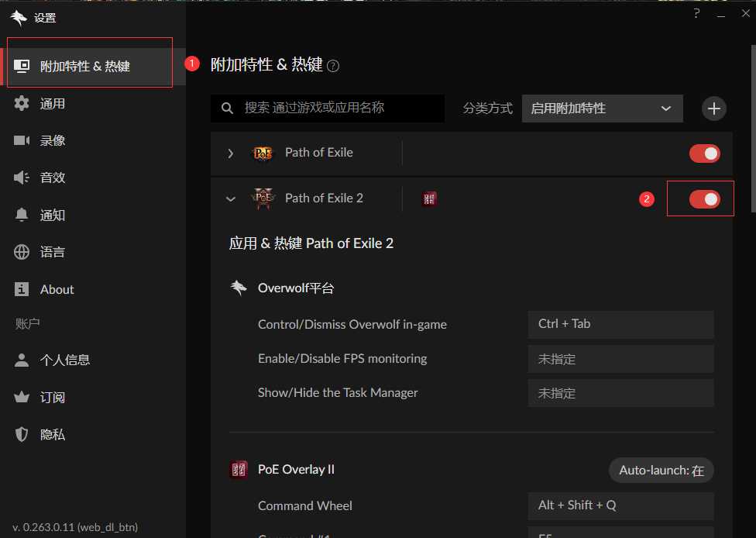
Task: Open the 隐私 settings section
Action: [x=53, y=434]
